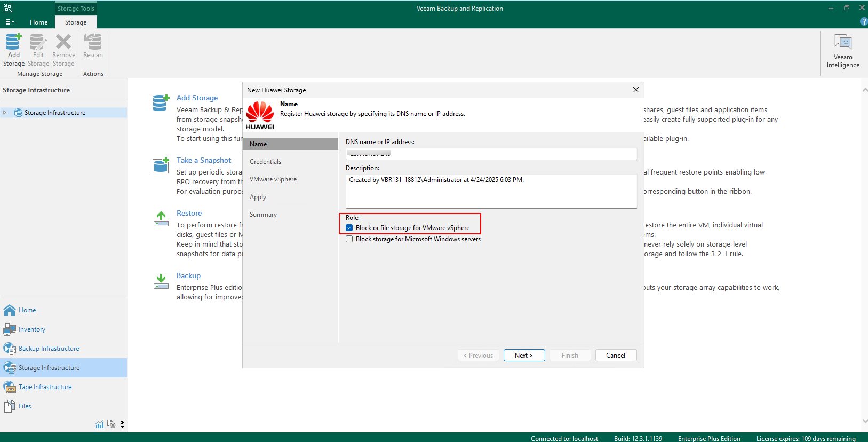Open the Storage Infrastructure navigation view

[63, 368]
